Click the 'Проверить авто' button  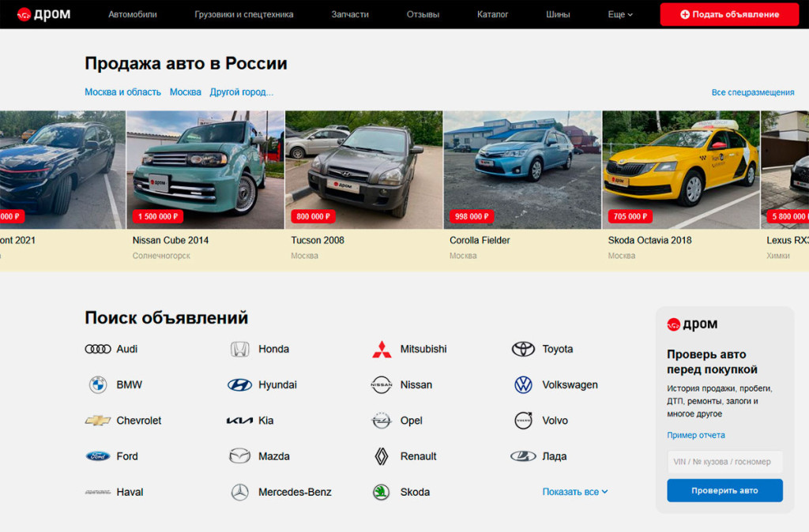pos(724,490)
